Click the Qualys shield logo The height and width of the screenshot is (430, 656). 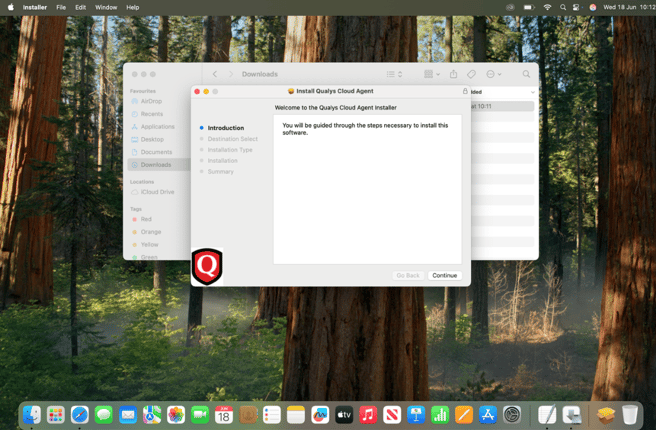tap(207, 266)
